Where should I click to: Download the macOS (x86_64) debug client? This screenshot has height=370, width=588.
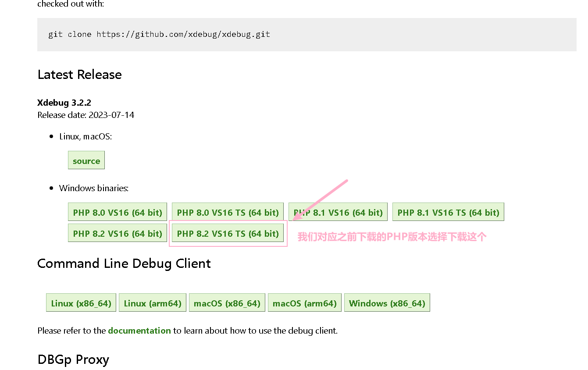(x=227, y=302)
